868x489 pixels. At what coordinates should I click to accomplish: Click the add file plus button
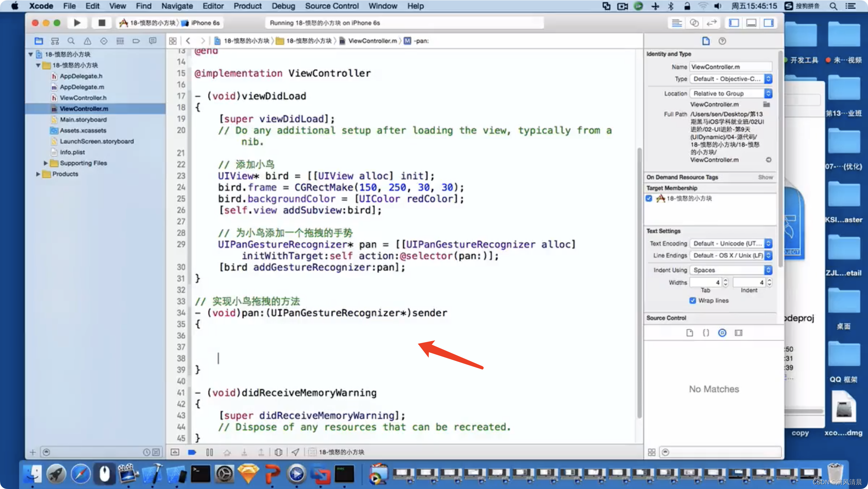[x=33, y=452]
